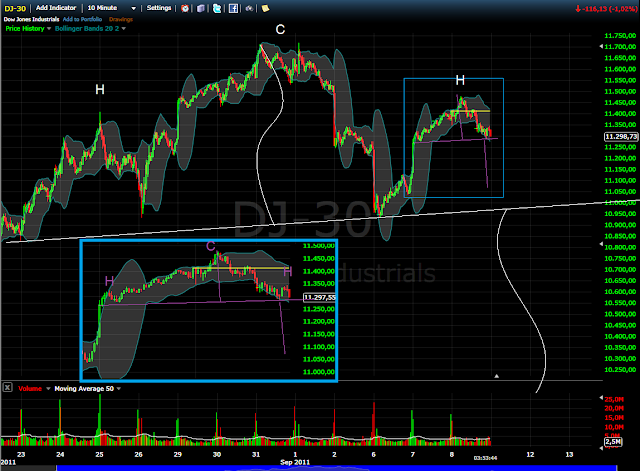640x471 pixels.
Task: Click the 11.000,00 price axis label
Action: (620, 203)
